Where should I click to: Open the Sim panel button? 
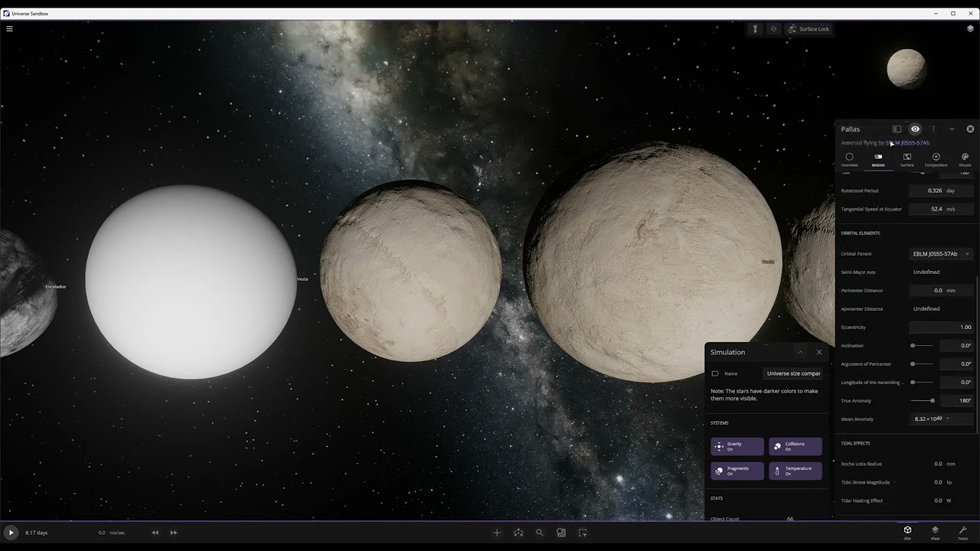(x=907, y=533)
